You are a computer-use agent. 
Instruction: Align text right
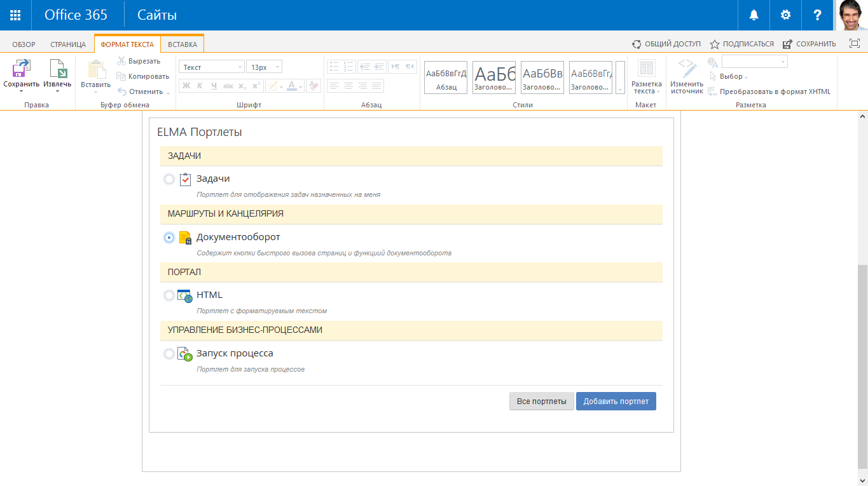pos(362,86)
